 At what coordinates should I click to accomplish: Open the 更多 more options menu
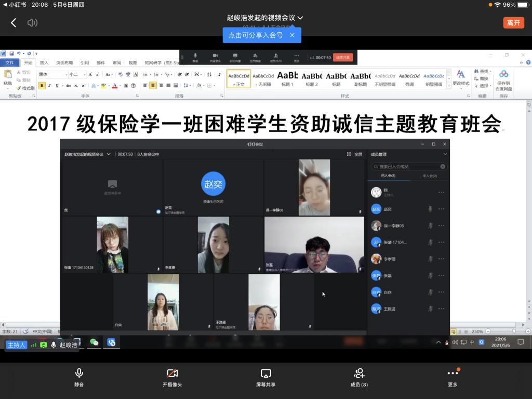point(453,378)
